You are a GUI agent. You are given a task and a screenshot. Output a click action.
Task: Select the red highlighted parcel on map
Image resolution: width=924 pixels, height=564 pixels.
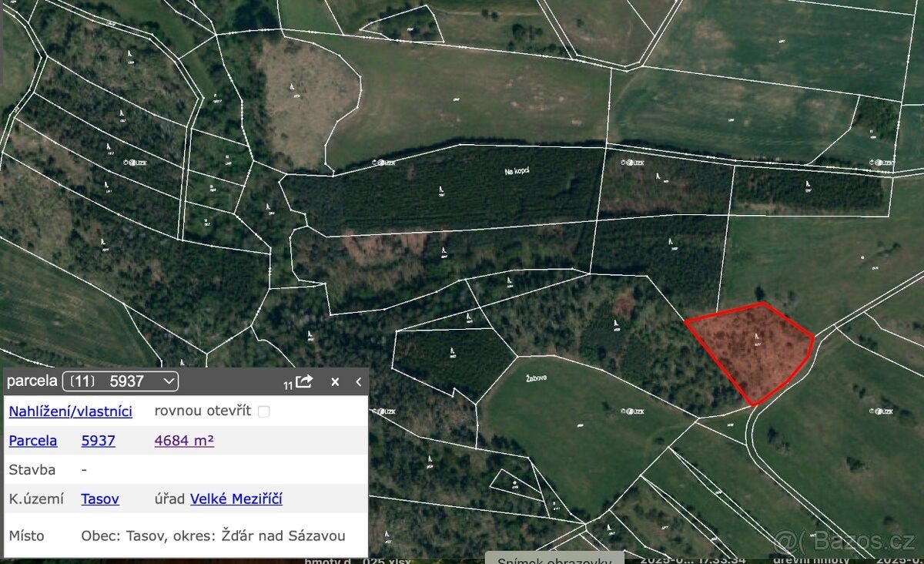(751, 351)
